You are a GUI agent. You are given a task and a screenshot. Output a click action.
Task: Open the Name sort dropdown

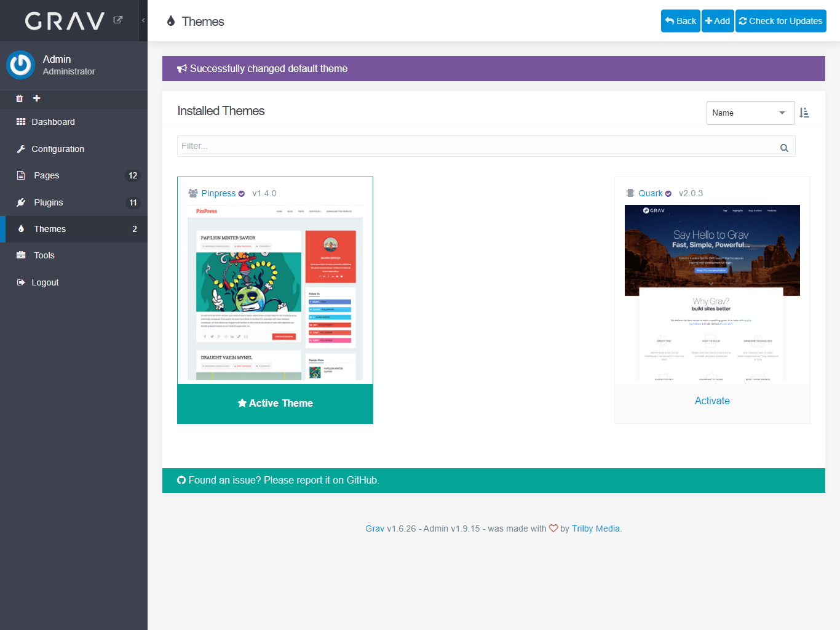pyautogui.click(x=750, y=113)
